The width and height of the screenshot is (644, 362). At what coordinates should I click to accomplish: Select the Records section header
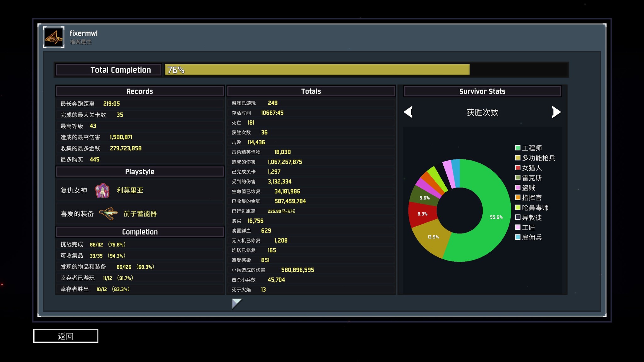140,91
